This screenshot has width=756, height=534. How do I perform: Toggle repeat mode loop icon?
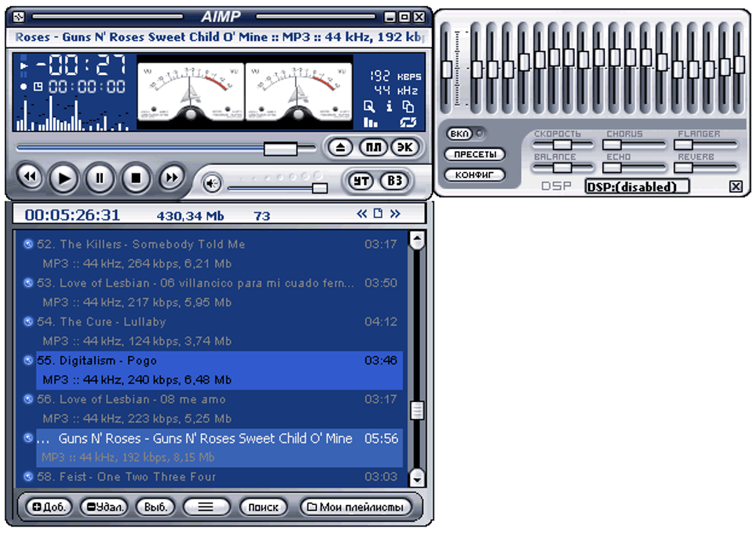click(408, 122)
